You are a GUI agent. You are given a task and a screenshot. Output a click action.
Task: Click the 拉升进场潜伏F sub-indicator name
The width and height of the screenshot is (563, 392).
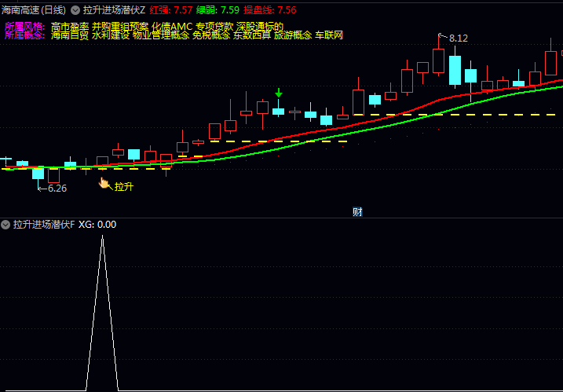point(44,225)
